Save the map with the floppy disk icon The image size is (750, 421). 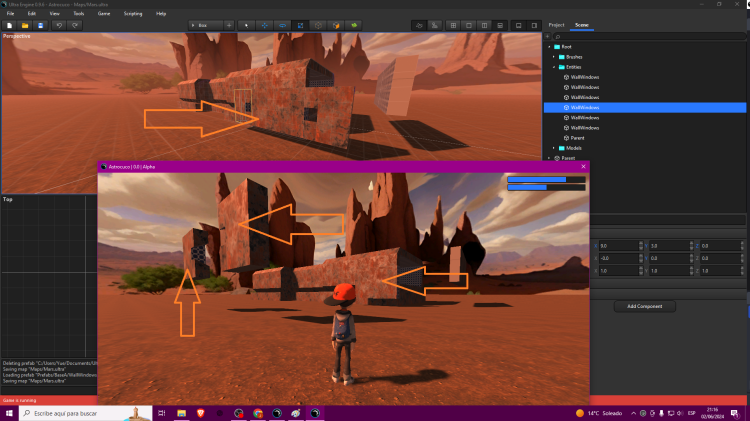[x=40, y=23]
